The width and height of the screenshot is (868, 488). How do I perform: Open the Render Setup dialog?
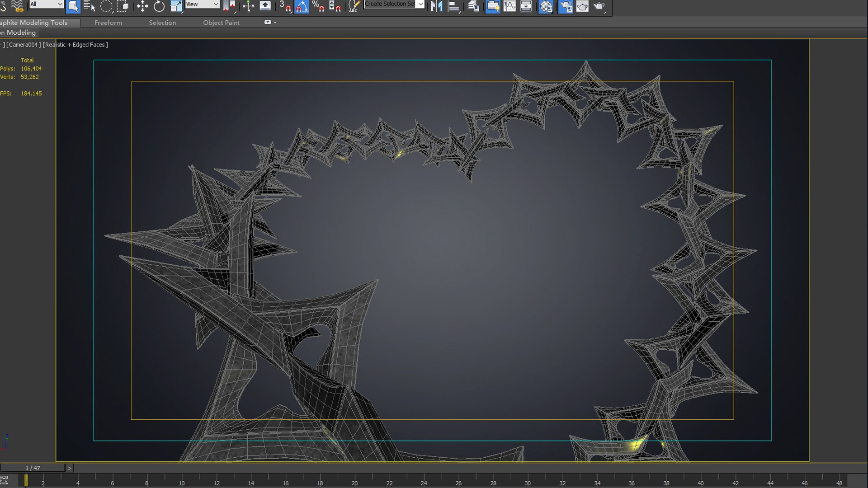(566, 6)
